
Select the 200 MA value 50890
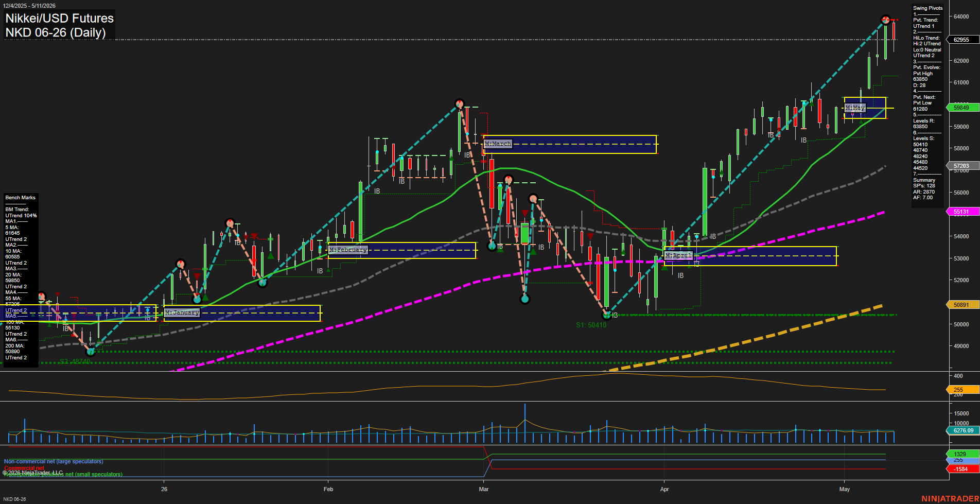coord(12,352)
